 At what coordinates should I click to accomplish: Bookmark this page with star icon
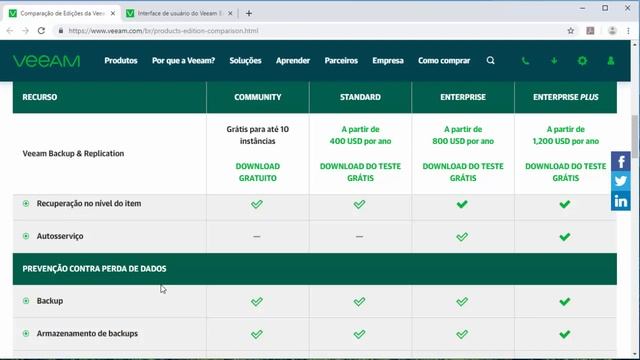coord(571,31)
